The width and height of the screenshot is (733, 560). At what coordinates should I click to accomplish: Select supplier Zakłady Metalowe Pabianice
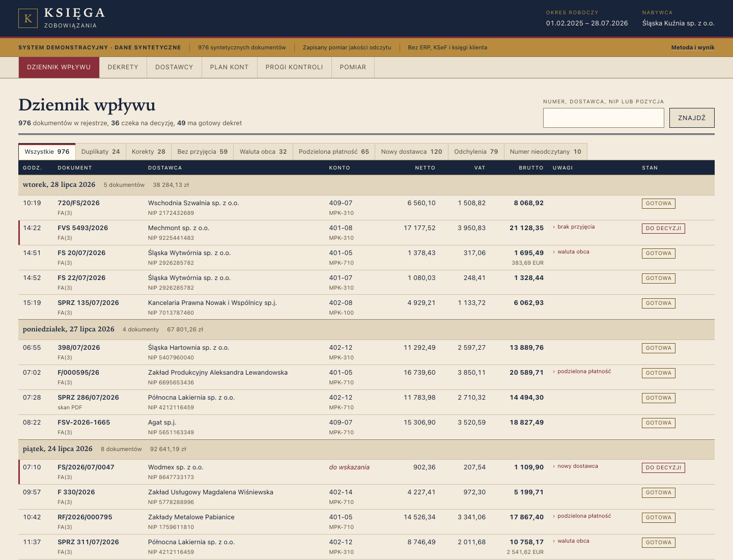coord(191,517)
